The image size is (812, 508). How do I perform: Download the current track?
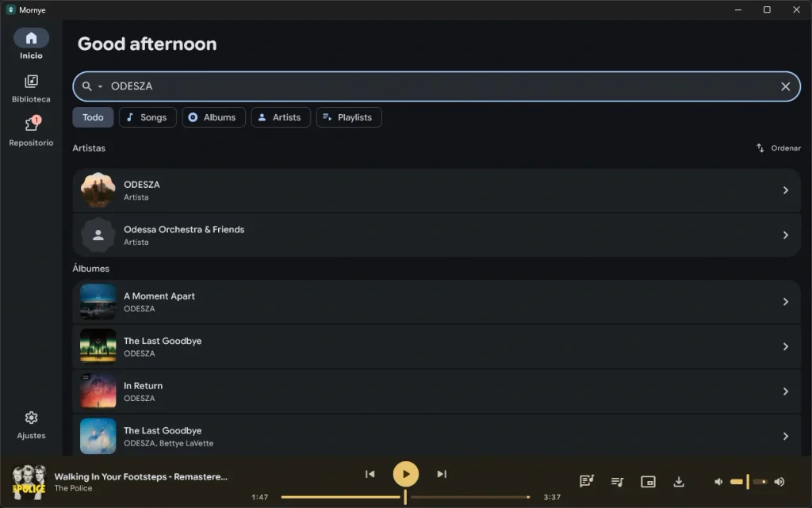pyautogui.click(x=679, y=482)
